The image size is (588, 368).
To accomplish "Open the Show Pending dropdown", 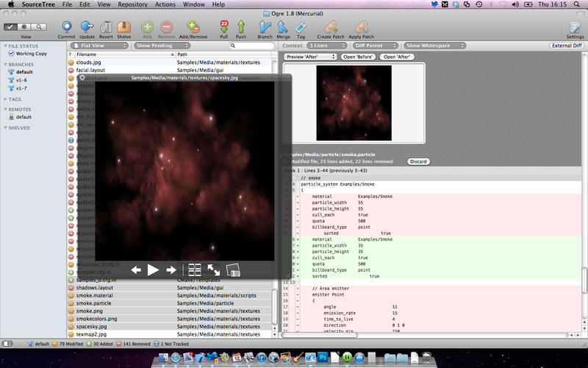I will (x=162, y=46).
